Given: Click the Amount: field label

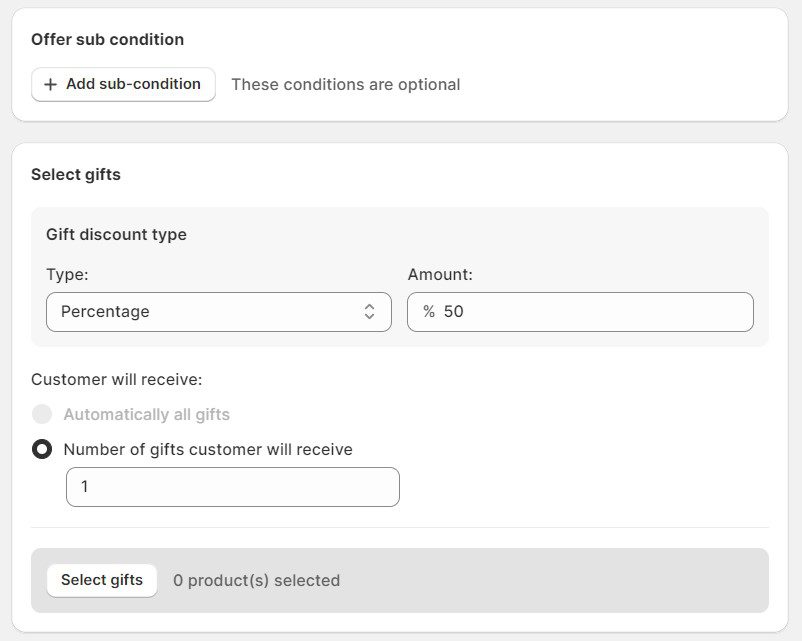Looking at the screenshot, I should (x=440, y=274).
